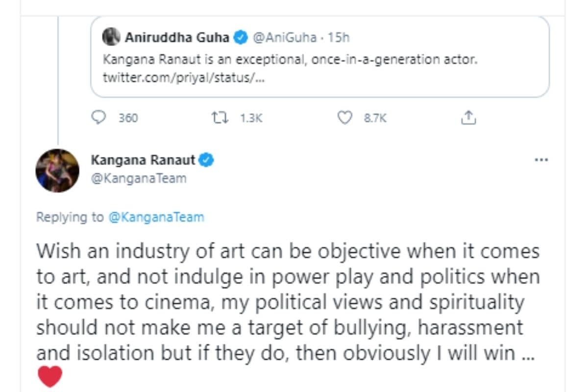Image resolution: width=588 pixels, height=392 pixels.
Task: Open the more options ellipsis on Kangana's tweet
Action: pos(541,160)
